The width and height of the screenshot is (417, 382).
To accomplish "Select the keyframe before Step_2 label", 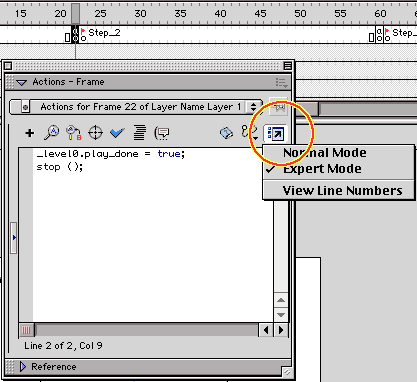I will [75, 34].
